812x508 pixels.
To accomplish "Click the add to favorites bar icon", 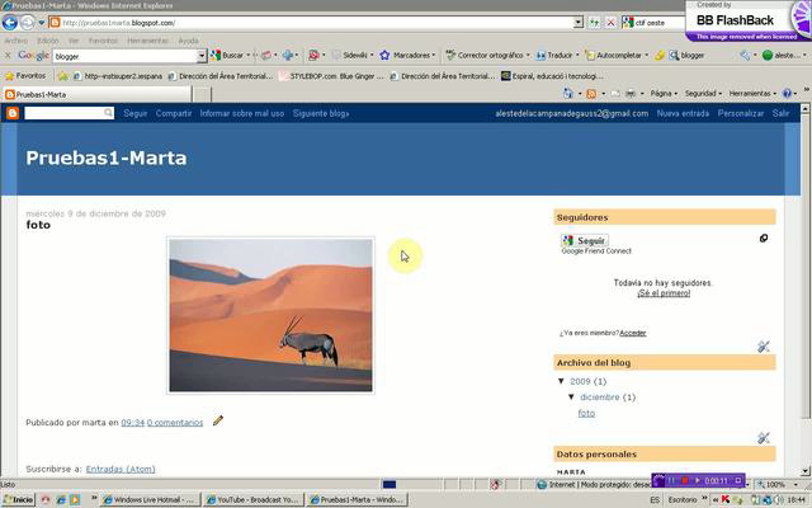I will [x=63, y=76].
